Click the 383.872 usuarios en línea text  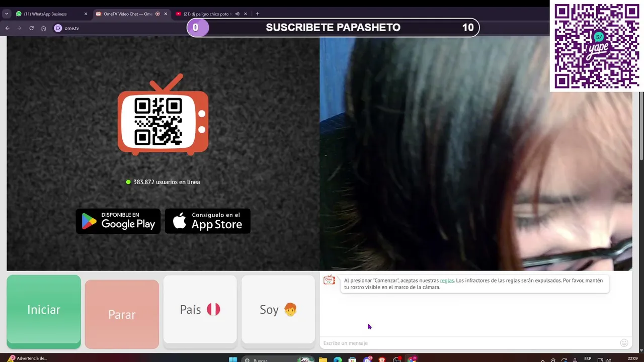(167, 182)
